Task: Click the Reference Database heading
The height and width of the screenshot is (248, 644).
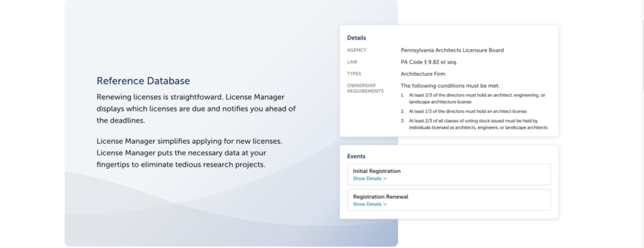Action: 143,81
